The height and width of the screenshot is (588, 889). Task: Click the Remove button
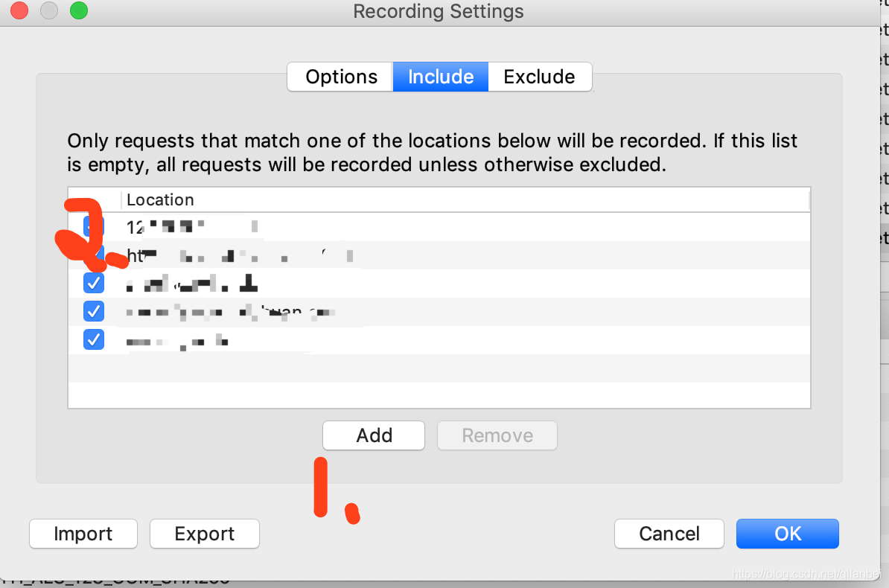497,435
